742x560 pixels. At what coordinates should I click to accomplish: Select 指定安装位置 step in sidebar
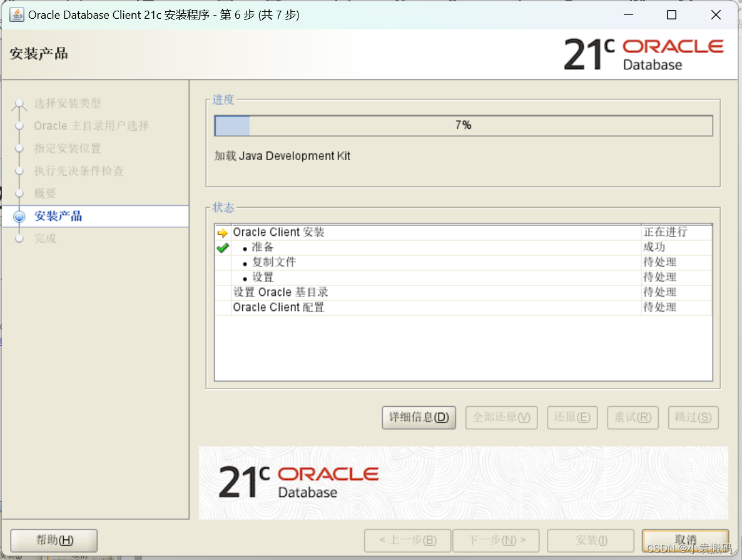67,148
